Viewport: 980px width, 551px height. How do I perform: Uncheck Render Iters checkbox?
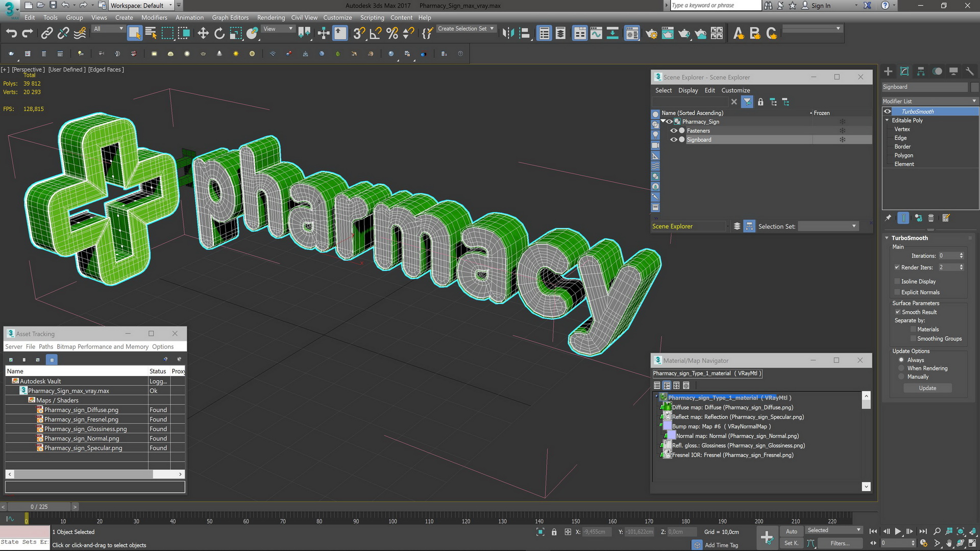pos(897,267)
